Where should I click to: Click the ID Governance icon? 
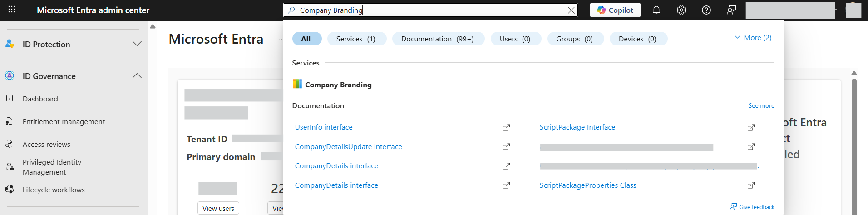[x=10, y=76]
